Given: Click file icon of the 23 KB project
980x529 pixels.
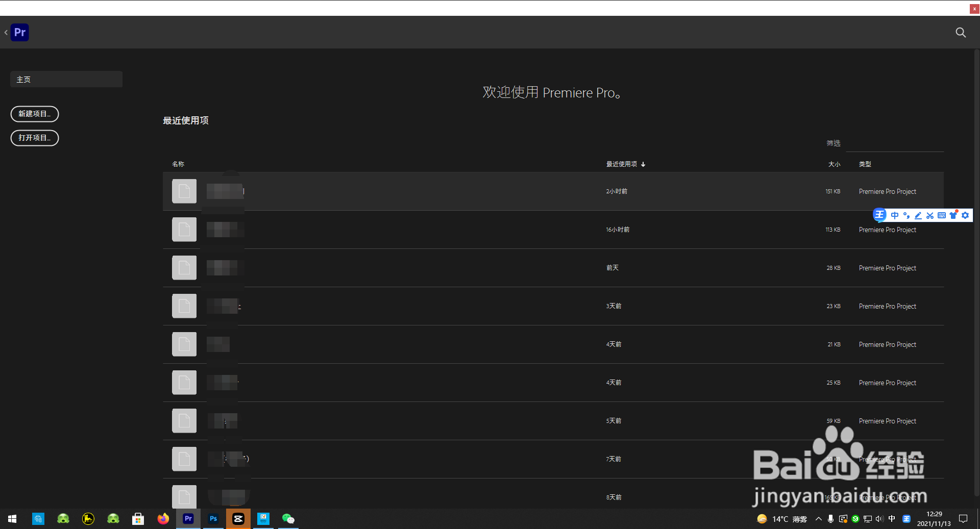Looking at the screenshot, I should point(184,306).
